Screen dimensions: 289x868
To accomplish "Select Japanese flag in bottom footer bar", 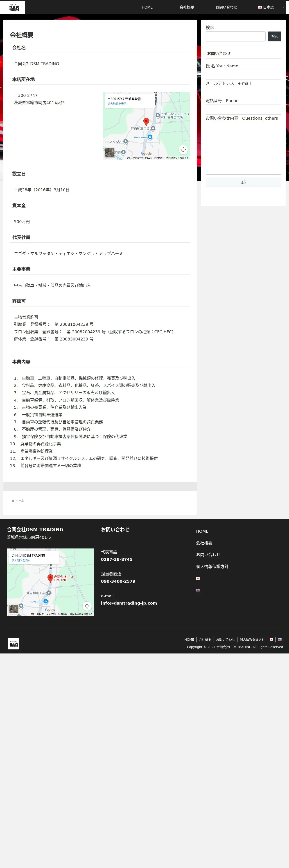I will tap(271, 640).
